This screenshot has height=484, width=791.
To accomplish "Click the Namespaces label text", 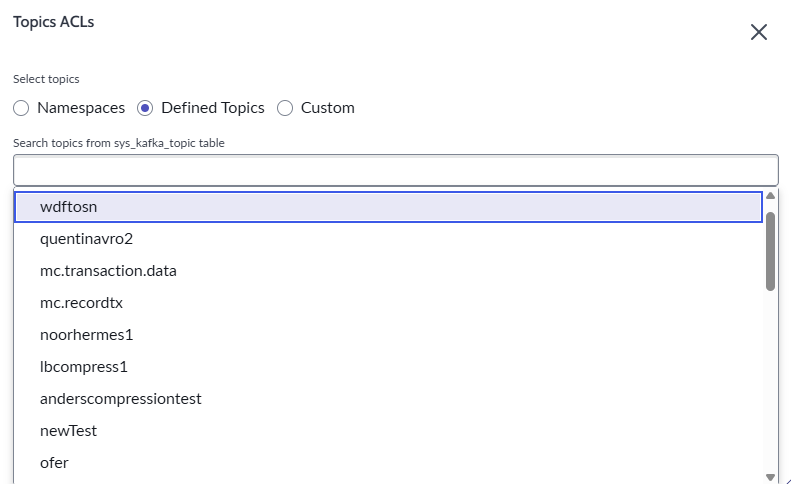I will tap(81, 108).
